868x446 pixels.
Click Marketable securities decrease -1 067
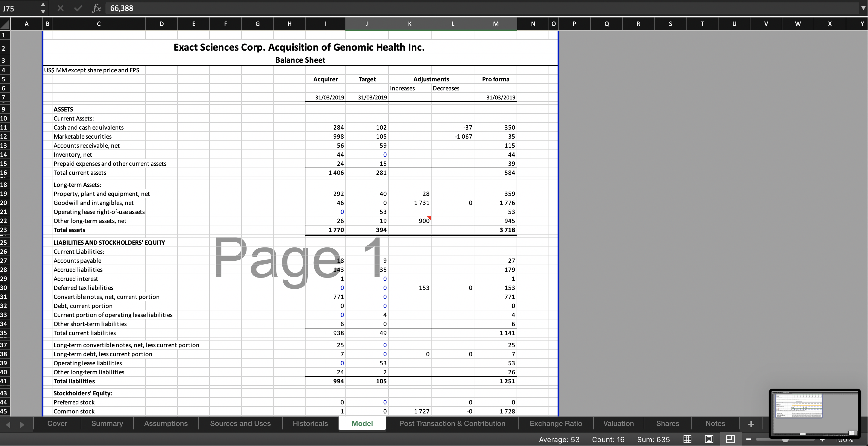463,137
